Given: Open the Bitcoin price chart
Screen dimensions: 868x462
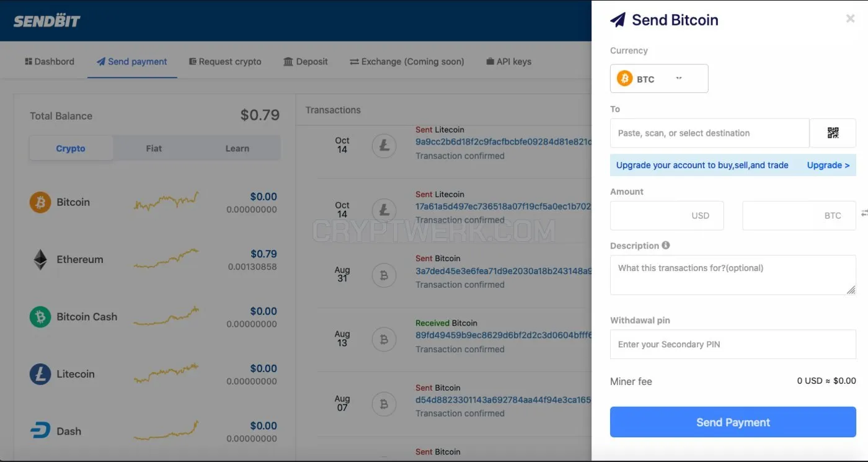Looking at the screenshot, I should 166,202.
